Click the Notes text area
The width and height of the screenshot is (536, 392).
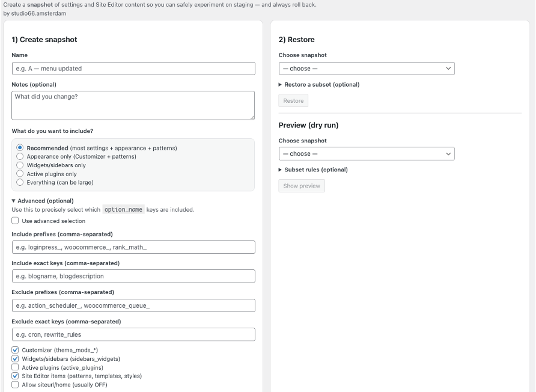(x=133, y=103)
